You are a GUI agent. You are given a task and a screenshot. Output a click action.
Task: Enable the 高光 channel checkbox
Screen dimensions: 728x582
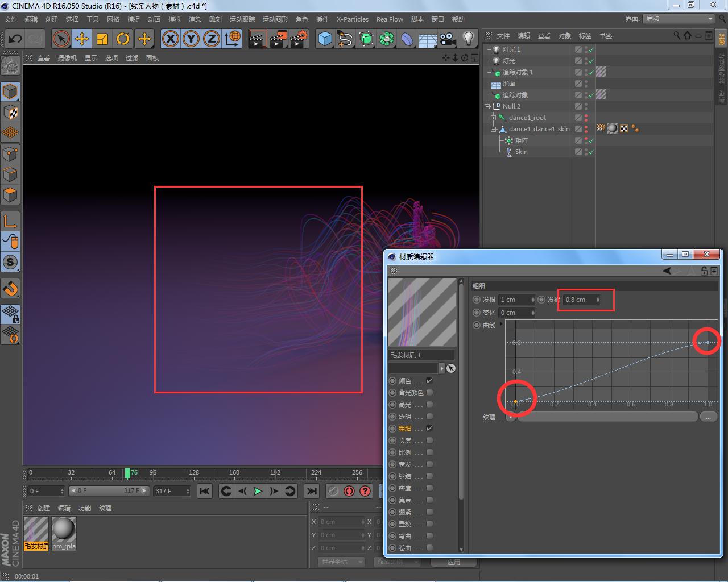429,405
